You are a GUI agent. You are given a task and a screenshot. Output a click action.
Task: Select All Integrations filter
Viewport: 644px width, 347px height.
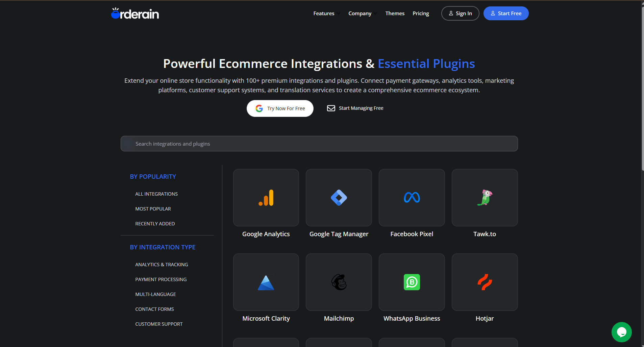(156, 194)
